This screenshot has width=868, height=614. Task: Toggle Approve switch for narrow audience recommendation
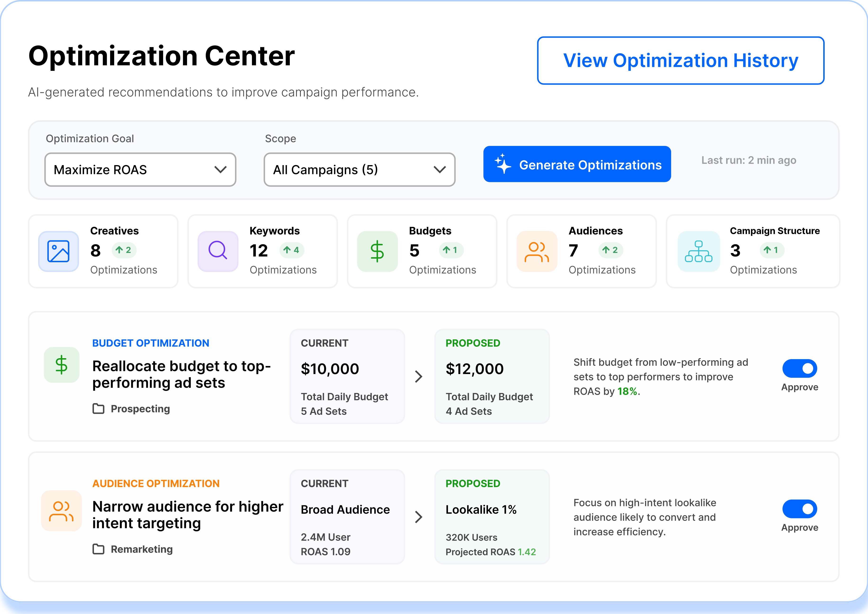pos(800,509)
